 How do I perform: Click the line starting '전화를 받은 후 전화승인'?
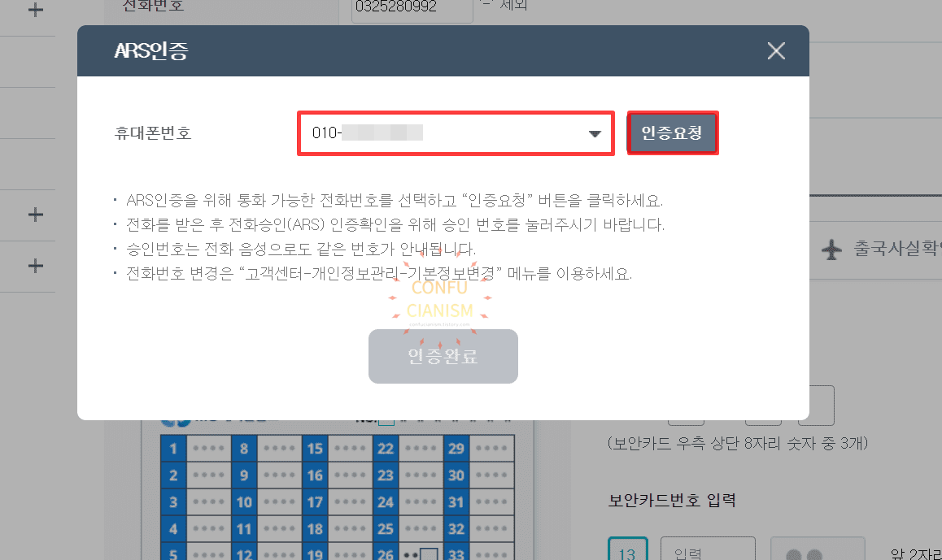point(395,224)
